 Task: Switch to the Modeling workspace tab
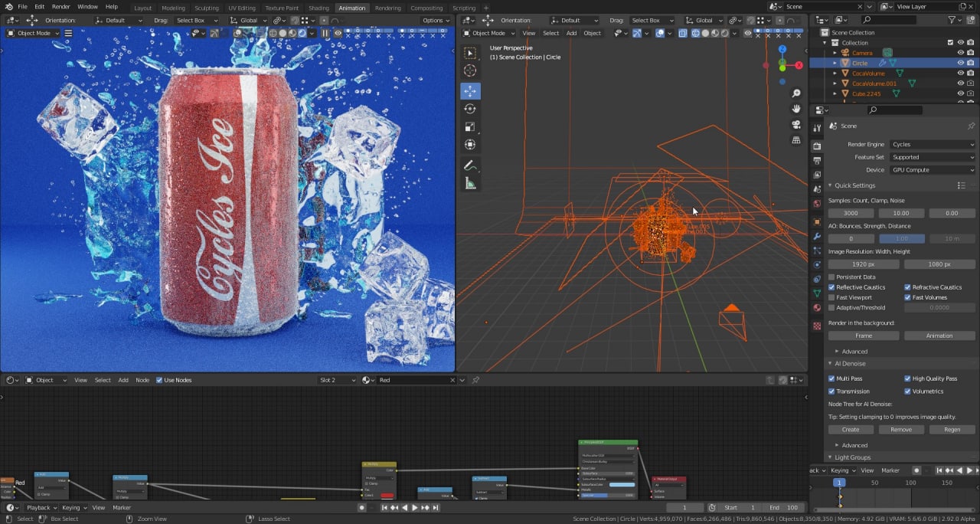[x=174, y=8]
